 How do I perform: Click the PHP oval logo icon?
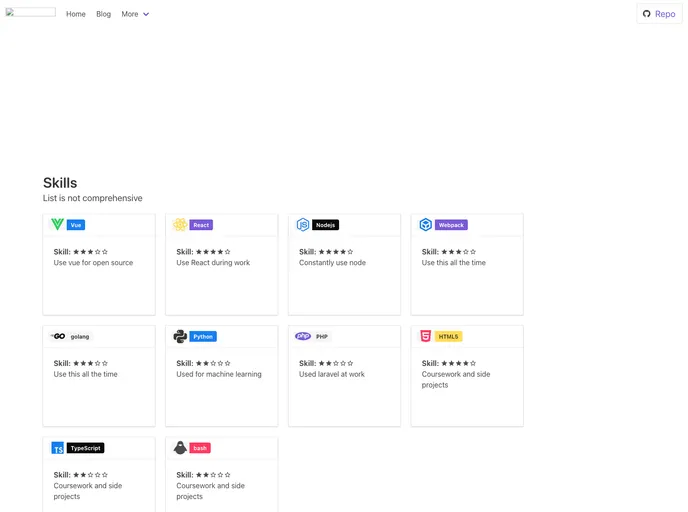pos(303,336)
